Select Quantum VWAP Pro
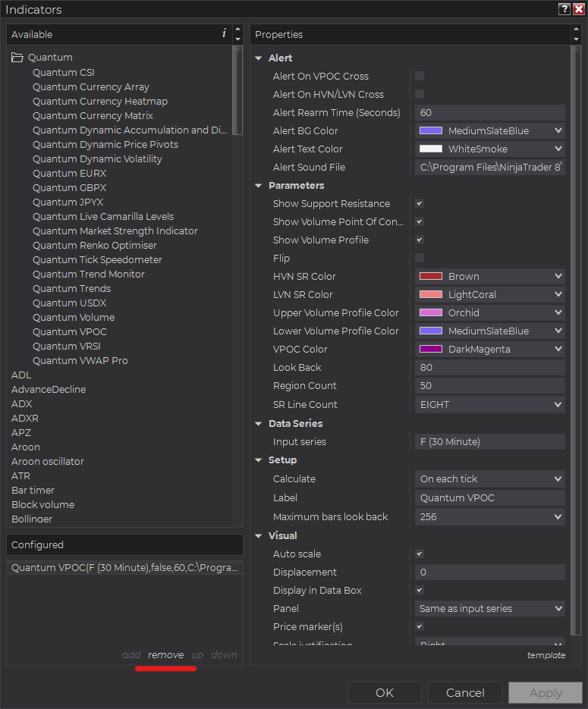Image resolution: width=588 pixels, height=709 pixels. point(80,361)
